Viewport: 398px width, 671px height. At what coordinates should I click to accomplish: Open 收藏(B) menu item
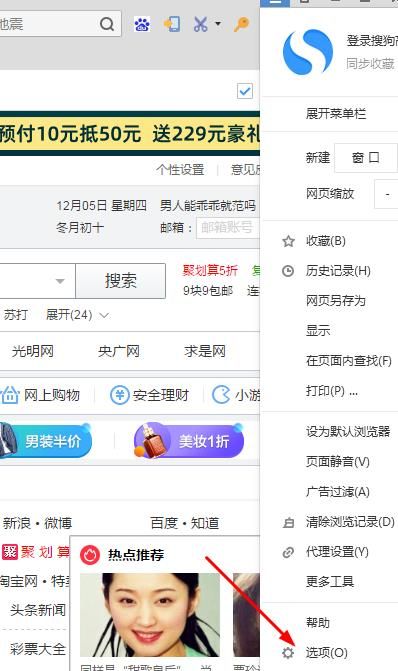point(326,241)
